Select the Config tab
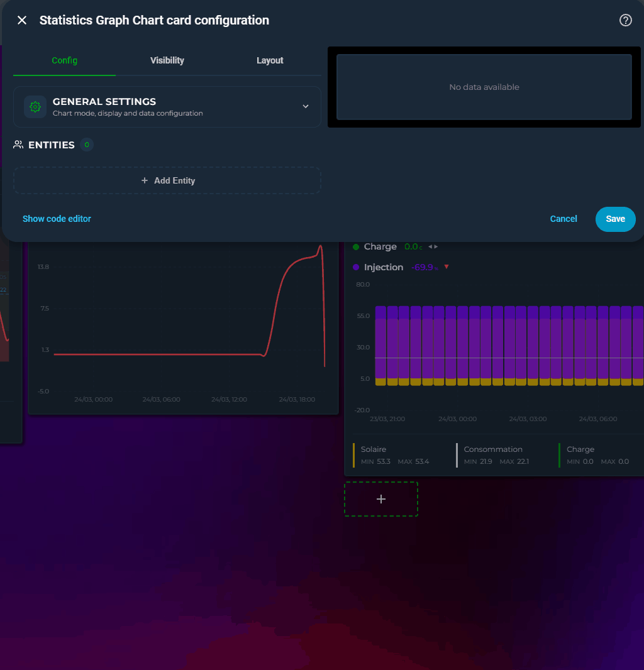 click(x=65, y=60)
